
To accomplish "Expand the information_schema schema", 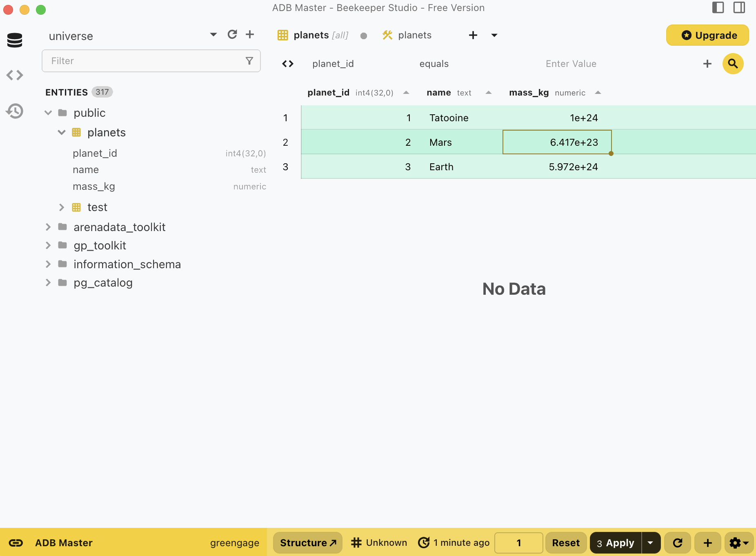I will [x=48, y=264].
